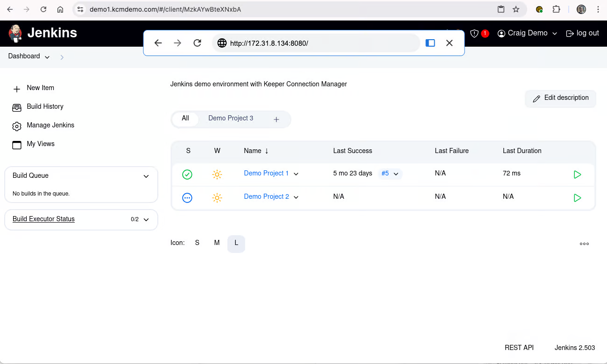Click the reload icon in overlay bar
This screenshot has width=607, height=364.
pos(198,43)
